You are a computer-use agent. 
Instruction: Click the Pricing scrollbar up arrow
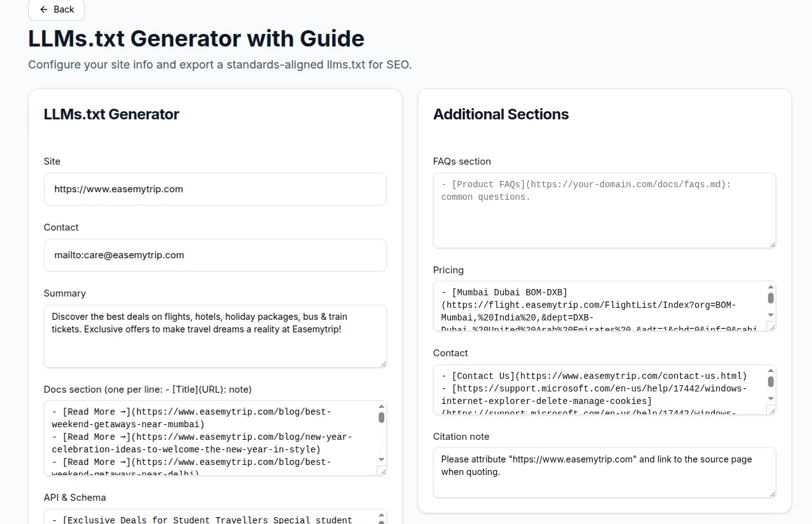[x=771, y=287]
